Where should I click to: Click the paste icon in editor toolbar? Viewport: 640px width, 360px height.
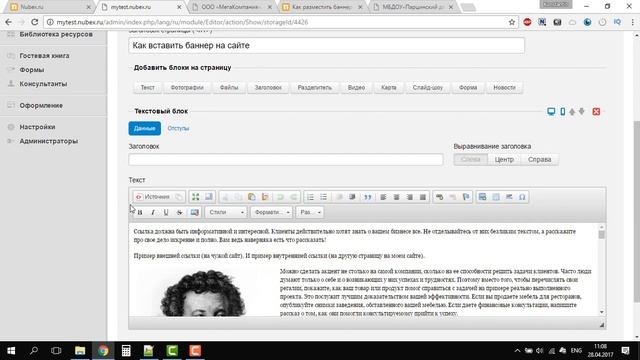tap(252, 197)
